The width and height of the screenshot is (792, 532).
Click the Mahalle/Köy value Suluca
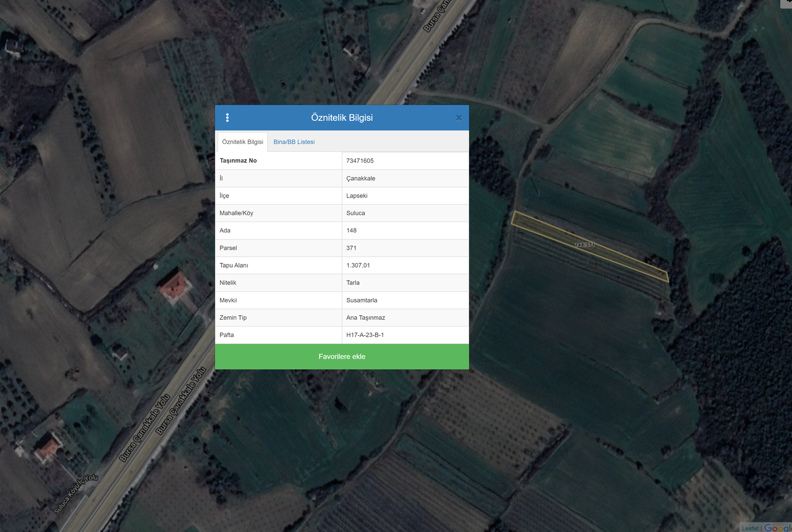click(x=355, y=213)
